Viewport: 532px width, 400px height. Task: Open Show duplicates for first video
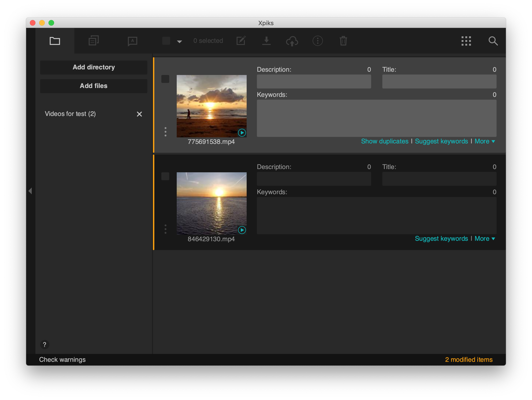384,141
